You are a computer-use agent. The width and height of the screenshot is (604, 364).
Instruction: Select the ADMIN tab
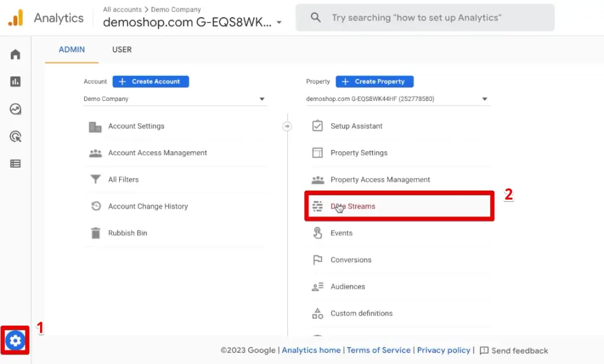click(72, 50)
